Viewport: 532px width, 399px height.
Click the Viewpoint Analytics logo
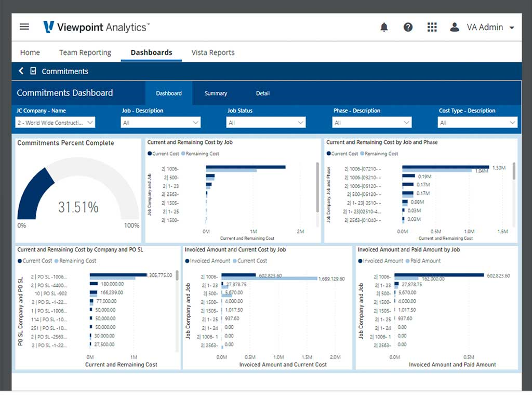tap(97, 27)
